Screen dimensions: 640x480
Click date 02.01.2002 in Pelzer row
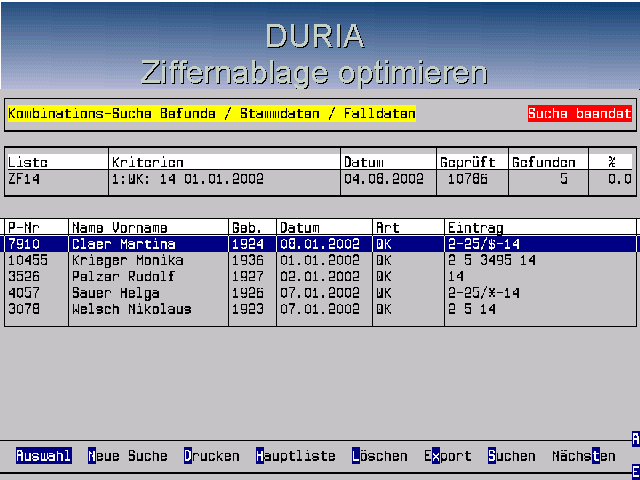320,277
